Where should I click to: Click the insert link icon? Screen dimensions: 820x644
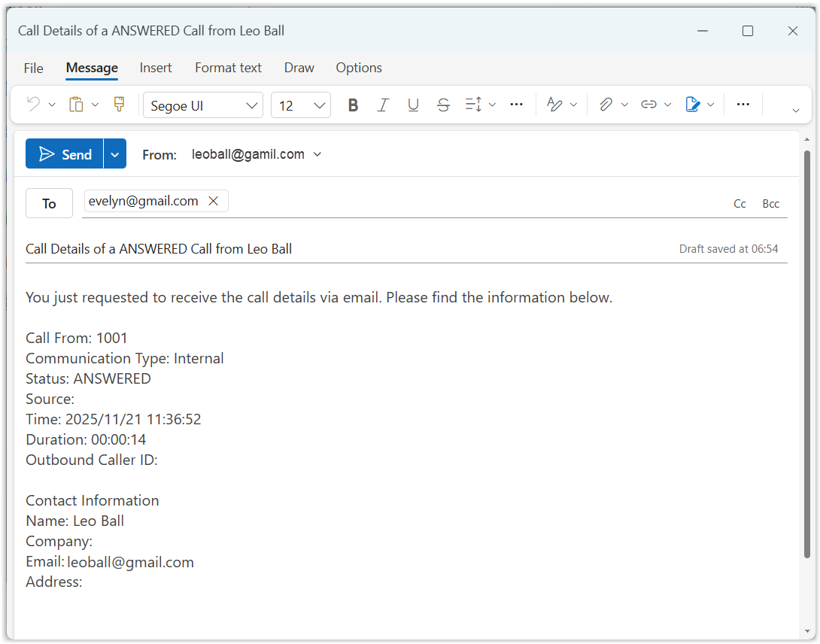click(x=648, y=105)
